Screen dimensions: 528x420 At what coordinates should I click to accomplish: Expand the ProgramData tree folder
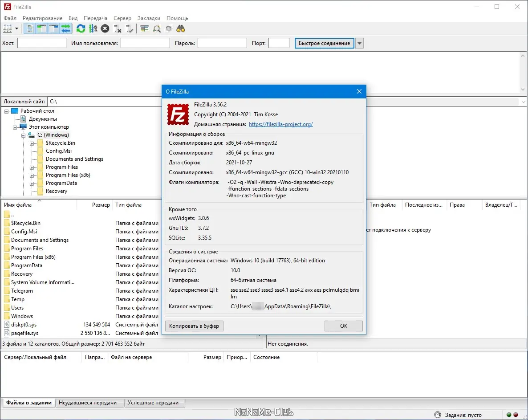pyautogui.click(x=32, y=183)
